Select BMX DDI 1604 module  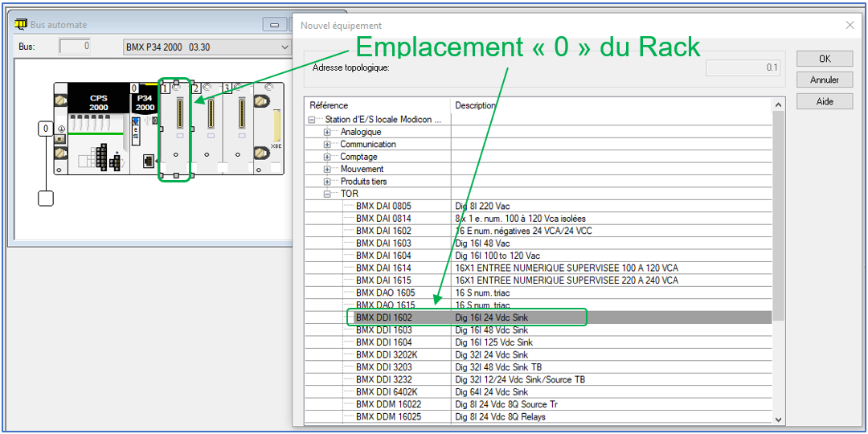tap(383, 342)
